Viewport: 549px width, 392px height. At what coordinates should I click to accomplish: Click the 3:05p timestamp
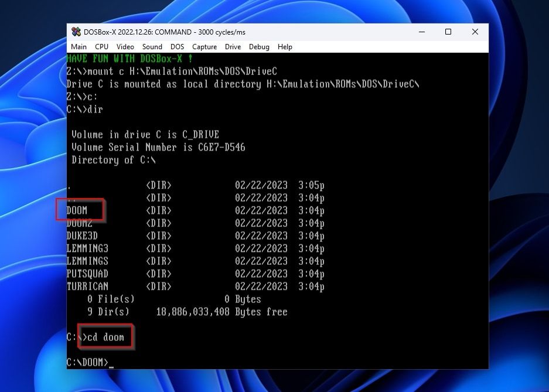(x=311, y=185)
